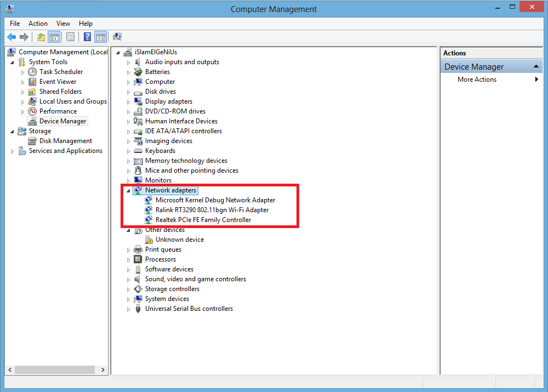Toggle the Show/Hide Action Pane button
The height and width of the screenshot is (392, 548).
[100, 37]
